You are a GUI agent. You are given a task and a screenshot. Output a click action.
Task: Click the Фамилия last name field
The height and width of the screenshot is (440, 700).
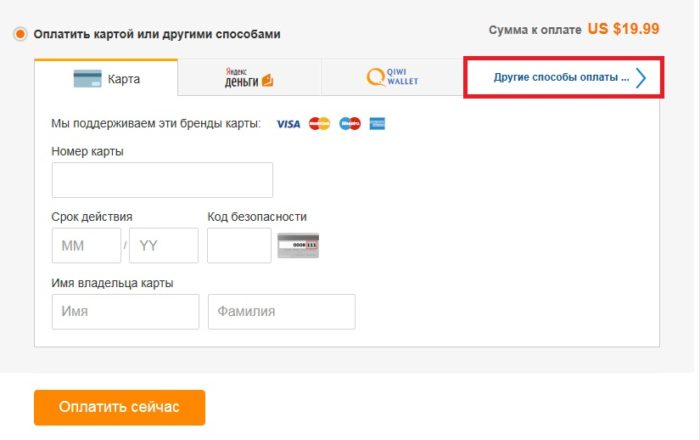pyautogui.click(x=282, y=311)
